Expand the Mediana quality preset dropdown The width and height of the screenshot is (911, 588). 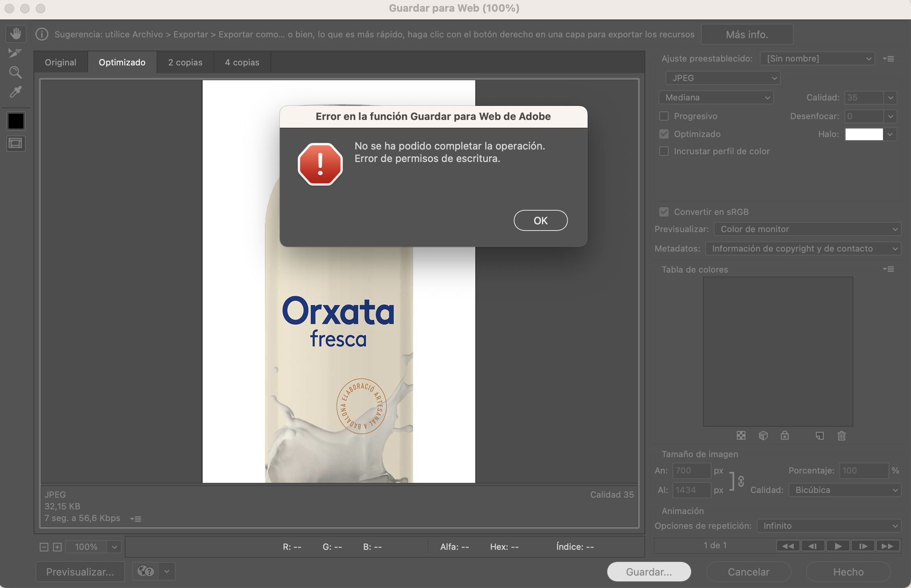click(716, 97)
